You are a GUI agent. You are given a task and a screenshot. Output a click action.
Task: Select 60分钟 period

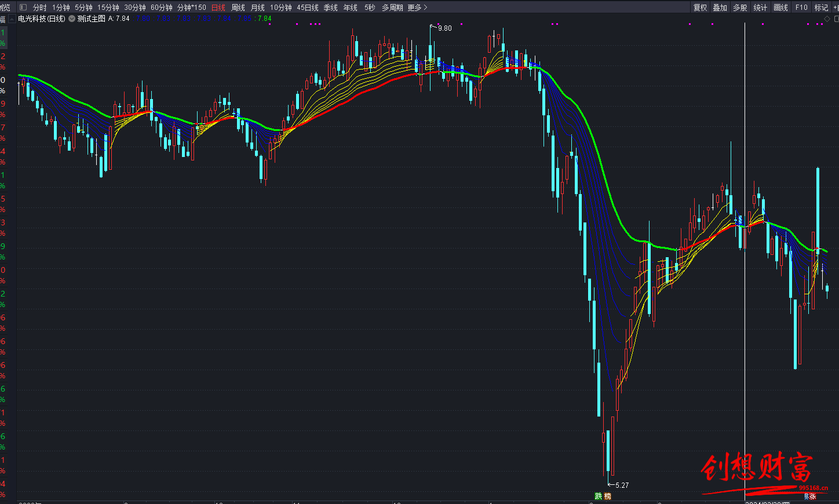point(162,8)
